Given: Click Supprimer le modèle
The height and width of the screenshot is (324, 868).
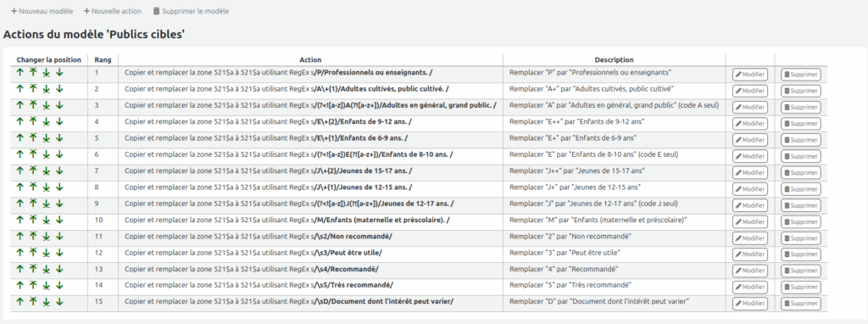Looking at the screenshot, I should point(191,11).
